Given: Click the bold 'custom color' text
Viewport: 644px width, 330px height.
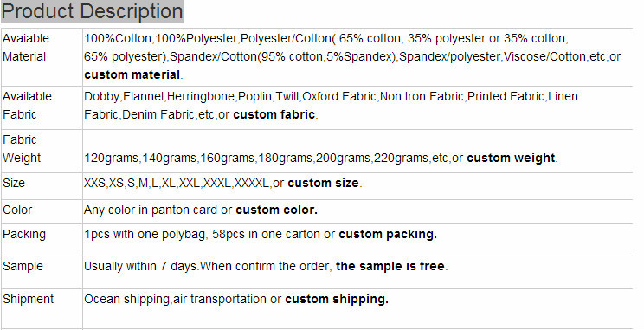Looking at the screenshot, I should point(276,210).
